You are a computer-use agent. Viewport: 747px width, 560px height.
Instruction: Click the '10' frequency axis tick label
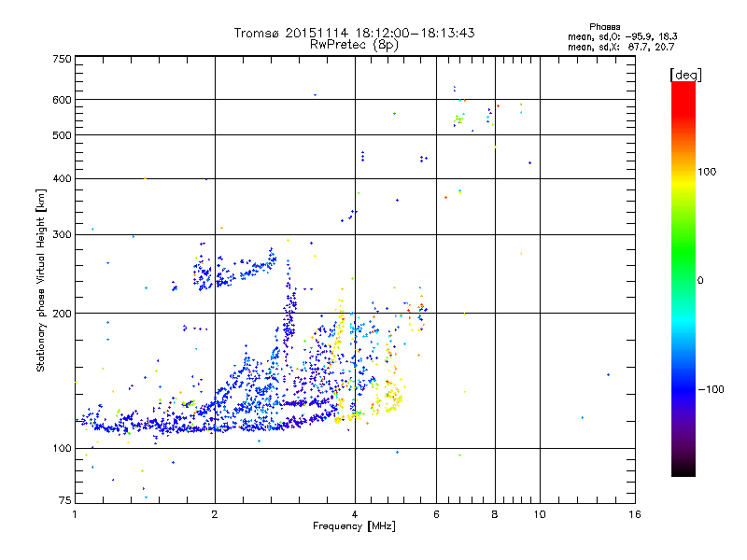point(540,514)
